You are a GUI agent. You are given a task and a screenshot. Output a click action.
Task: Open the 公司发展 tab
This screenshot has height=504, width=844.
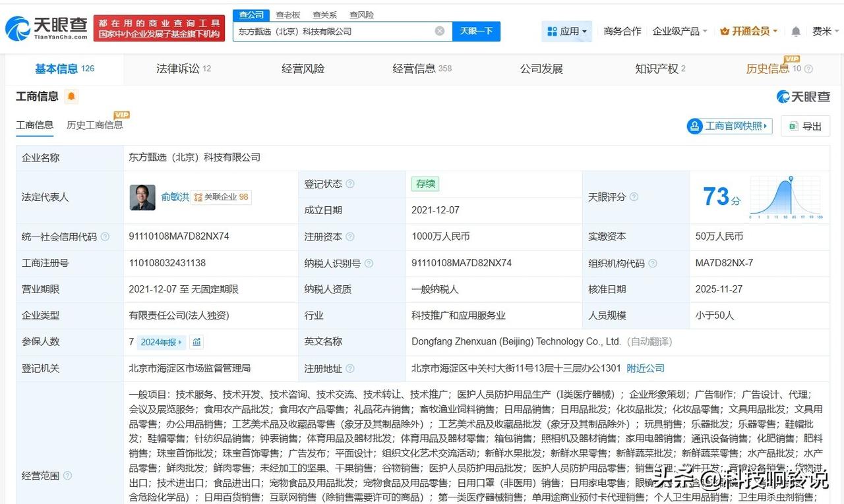[541, 69]
